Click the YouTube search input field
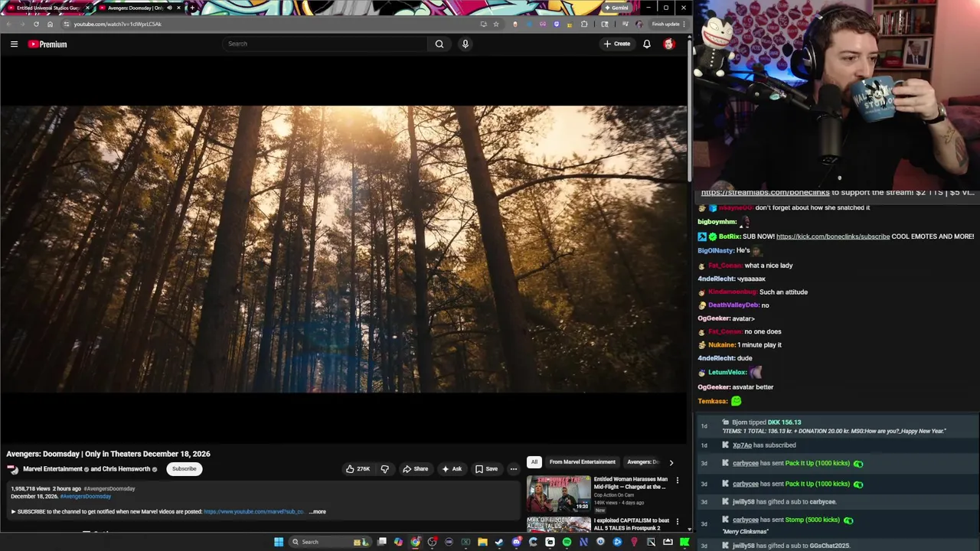Image resolution: width=980 pixels, height=551 pixels. point(325,44)
